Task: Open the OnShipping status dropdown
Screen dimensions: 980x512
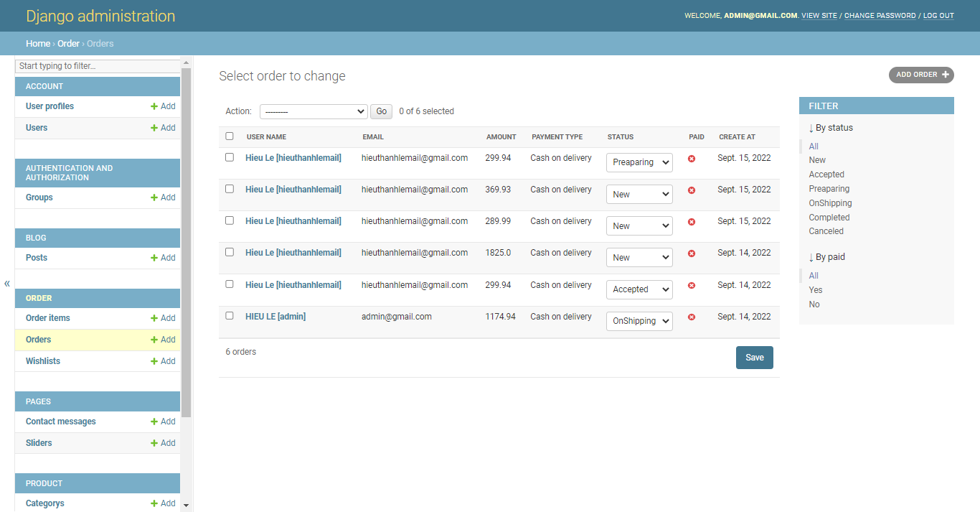Action: pos(639,321)
